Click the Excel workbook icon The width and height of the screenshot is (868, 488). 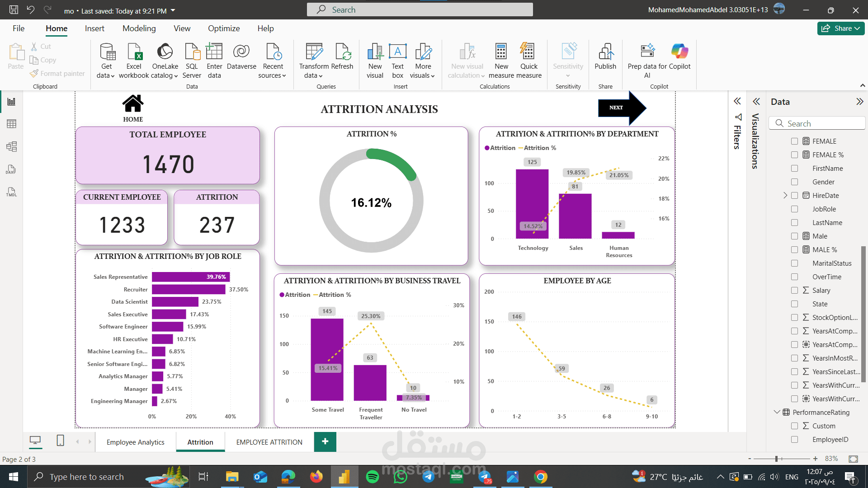(x=134, y=52)
